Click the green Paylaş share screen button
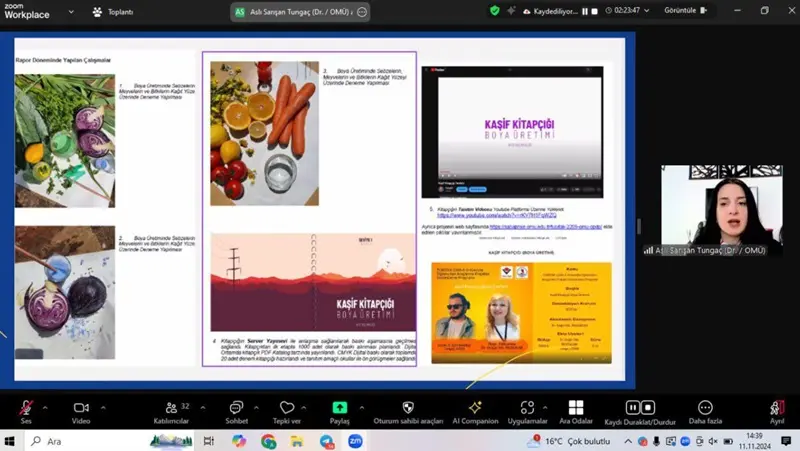Viewport: 800px width, 451px height. pyautogui.click(x=340, y=409)
